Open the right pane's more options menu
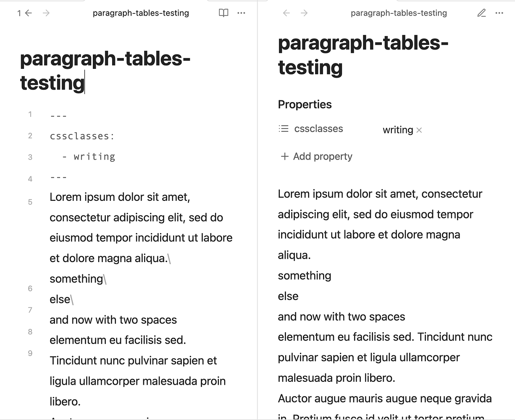The height and width of the screenshot is (420, 515). click(x=499, y=13)
